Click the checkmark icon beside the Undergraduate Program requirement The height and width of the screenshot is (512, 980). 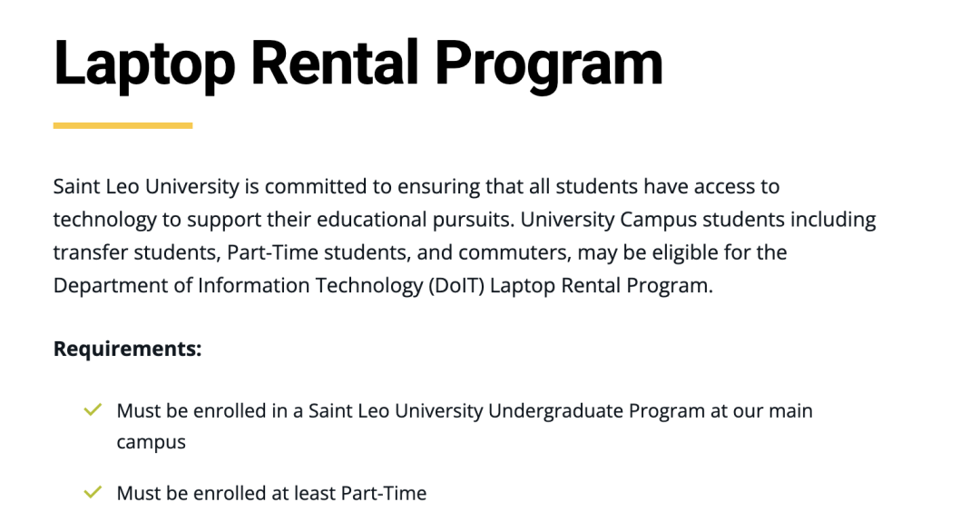(x=92, y=410)
